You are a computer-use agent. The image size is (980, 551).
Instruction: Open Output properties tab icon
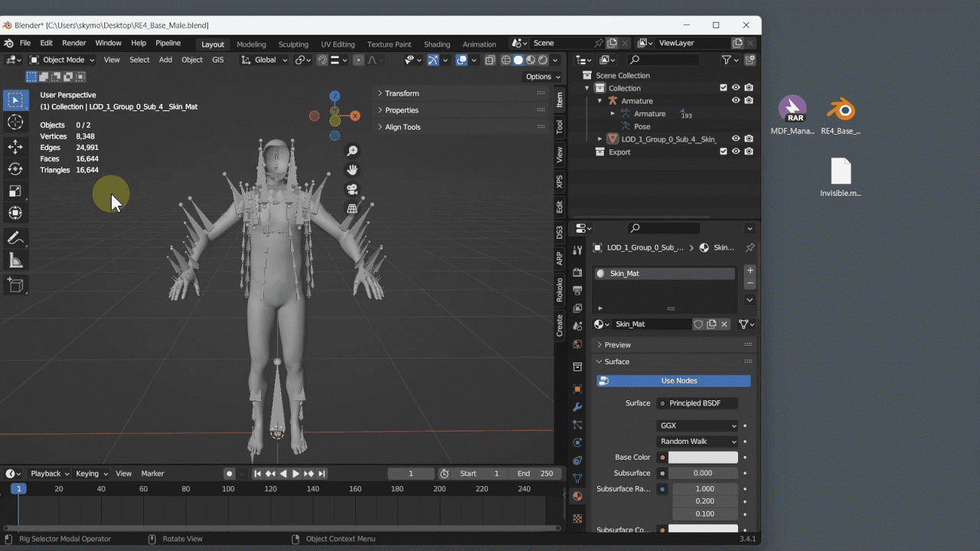[x=577, y=291]
